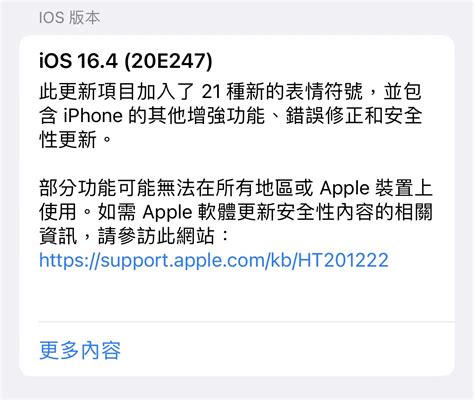Click the https:// prefix of the link
The image size is (474, 400).
70,260
